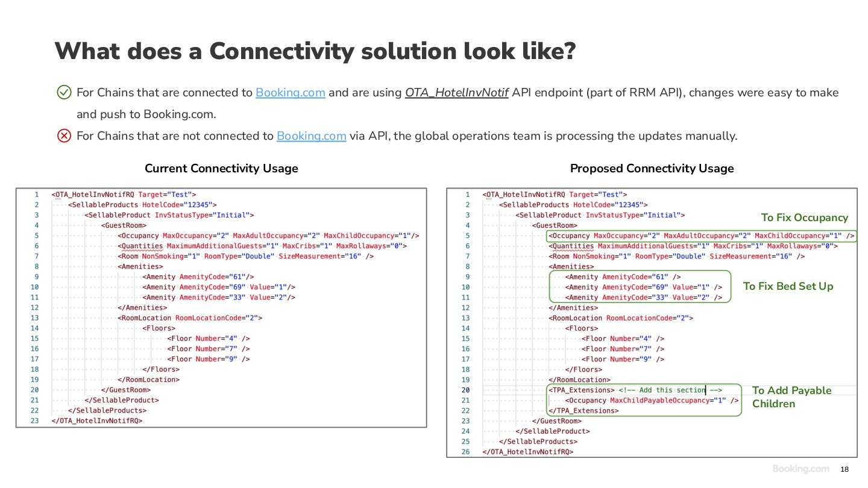Click the SellableProduct InvStatusType line in the Proposed panel
868x488 pixels.
(600, 215)
